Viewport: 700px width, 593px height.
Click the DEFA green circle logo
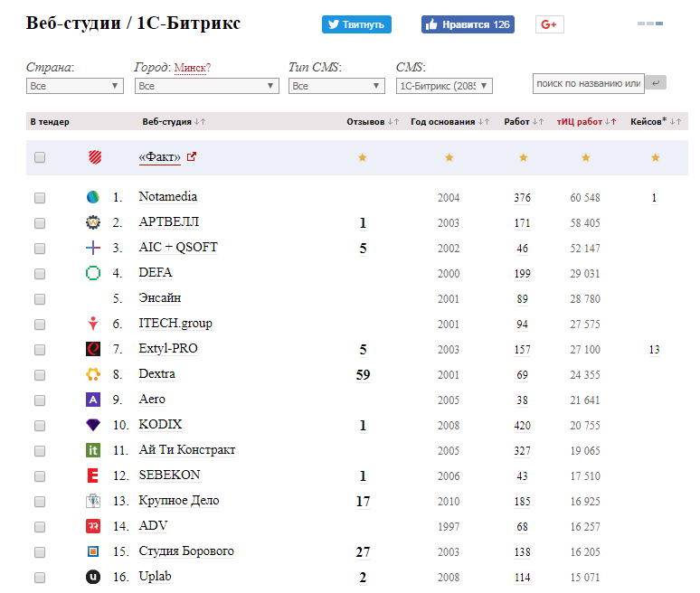coord(93,273)
